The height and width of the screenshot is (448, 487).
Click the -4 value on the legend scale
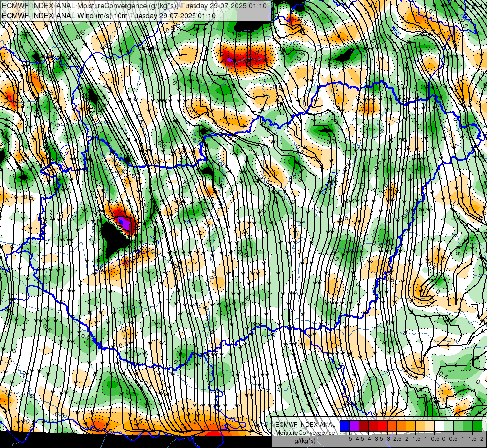pyautogui.click(x=368, y=439)
